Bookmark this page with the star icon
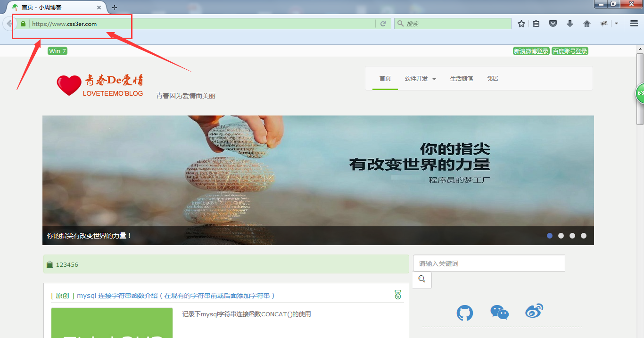This screenshot has width=644, height=338. click(x=521, y=24)
